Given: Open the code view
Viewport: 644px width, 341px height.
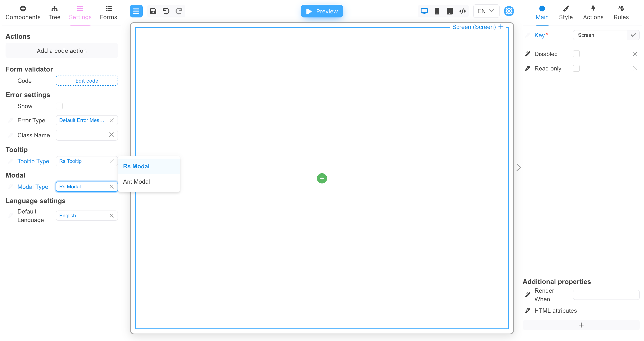Looking at the screenshot, I should [x=462, y=11].
